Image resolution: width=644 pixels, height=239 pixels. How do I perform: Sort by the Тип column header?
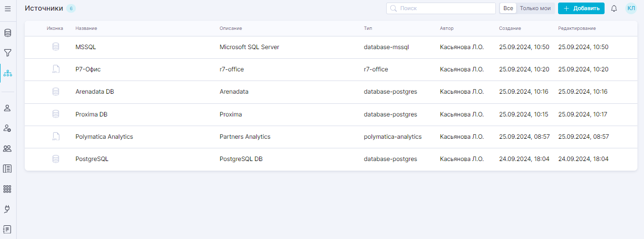point(368,28)
